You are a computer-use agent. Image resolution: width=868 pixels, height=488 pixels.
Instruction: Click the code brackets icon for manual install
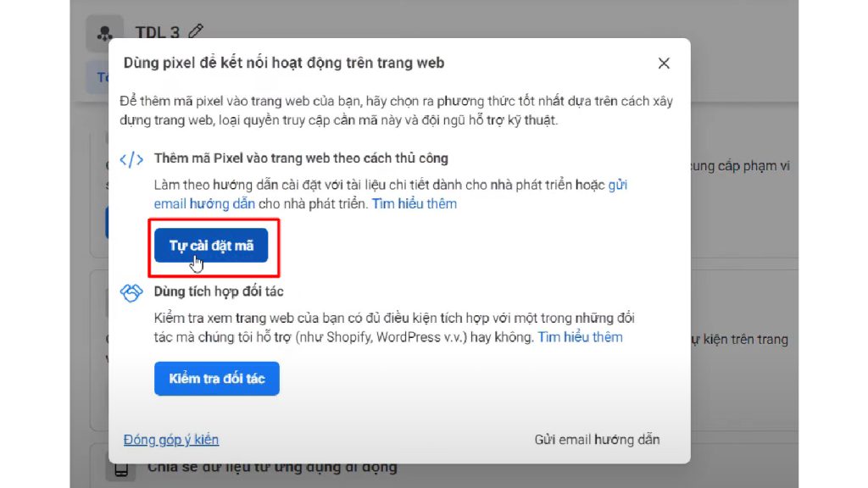(131, 159)
